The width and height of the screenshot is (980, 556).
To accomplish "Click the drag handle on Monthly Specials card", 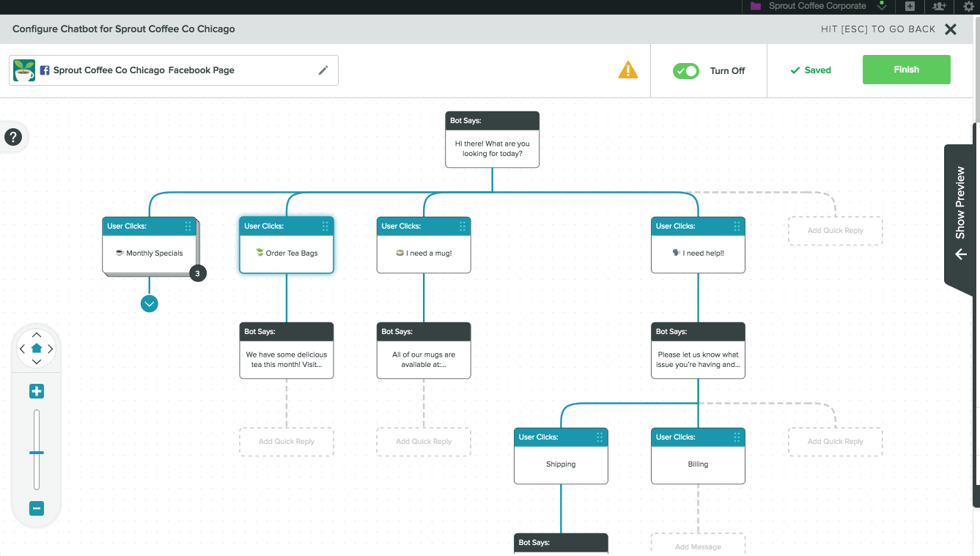I will click(x=188, y=226).
